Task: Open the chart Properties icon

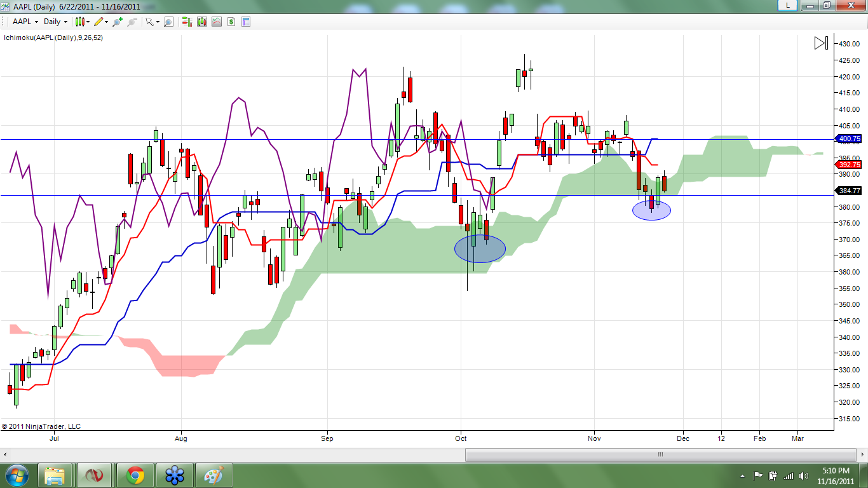Action: pyautogui.click(x=246, y=22)
